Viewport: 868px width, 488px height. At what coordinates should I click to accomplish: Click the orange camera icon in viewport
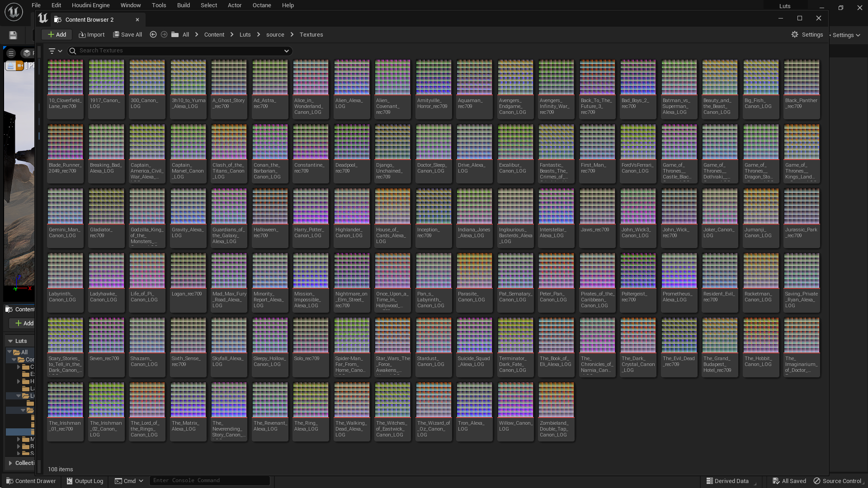(20, 66)
